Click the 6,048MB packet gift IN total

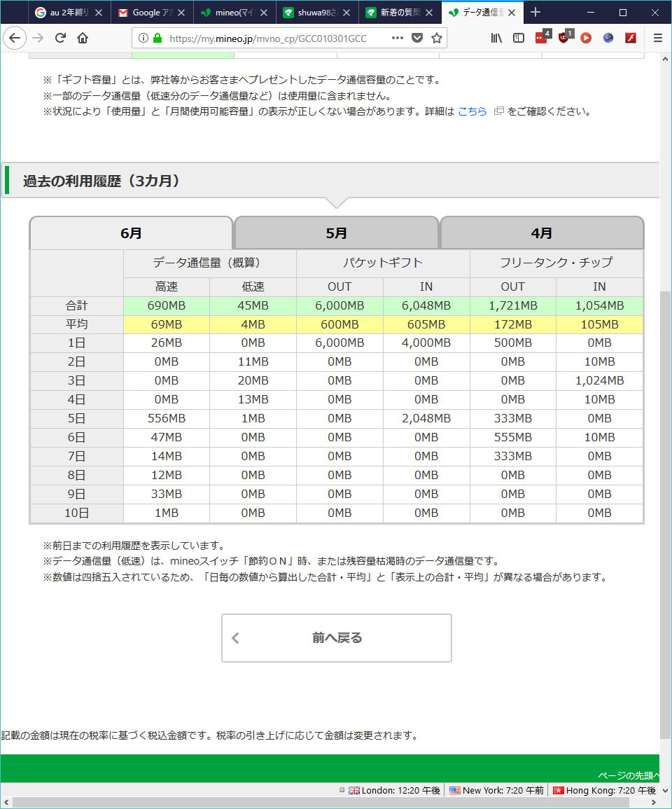[426, 305]
